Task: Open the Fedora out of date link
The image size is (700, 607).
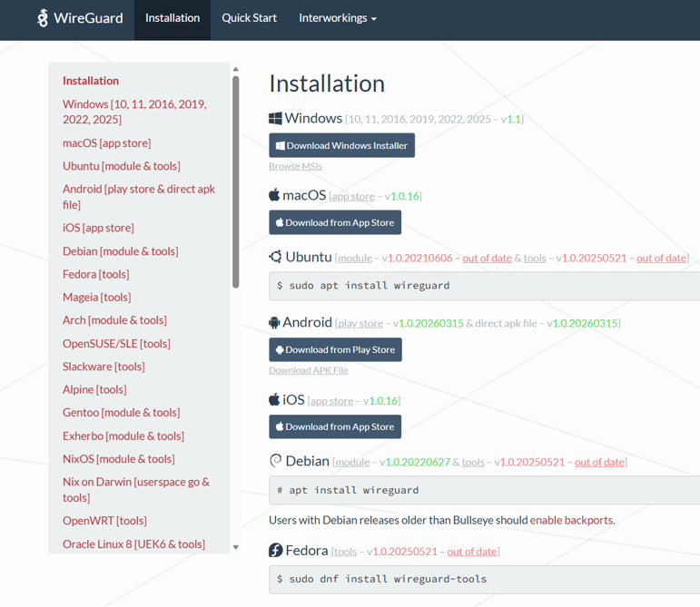Action: point(472,552)
